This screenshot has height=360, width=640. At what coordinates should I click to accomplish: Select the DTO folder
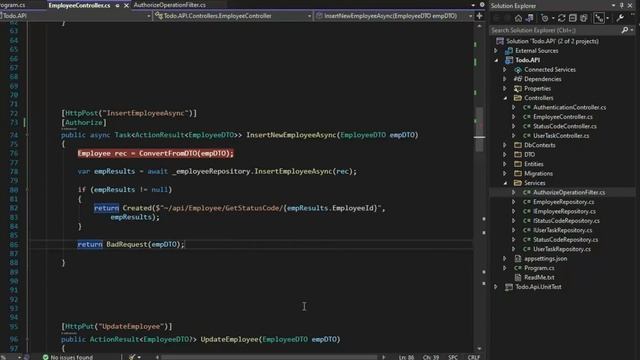tap(529, 155)
